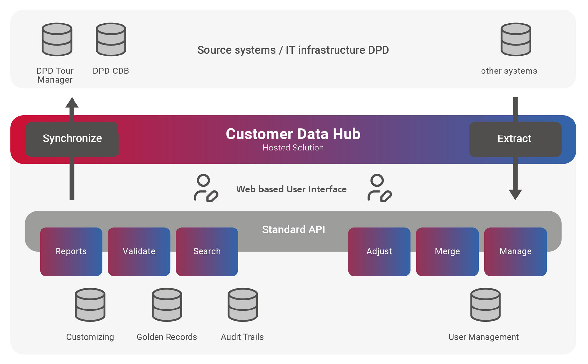Click the right user profile icon

(379, 189)
